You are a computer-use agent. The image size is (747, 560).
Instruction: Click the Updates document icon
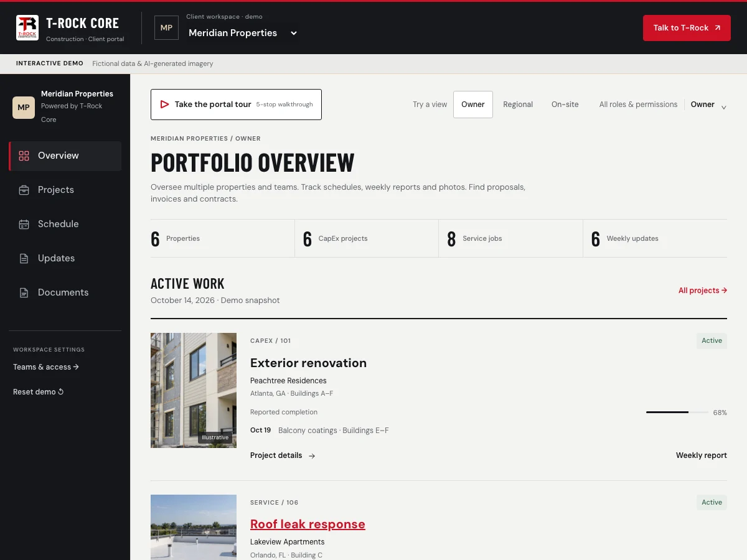pos(24,259)
